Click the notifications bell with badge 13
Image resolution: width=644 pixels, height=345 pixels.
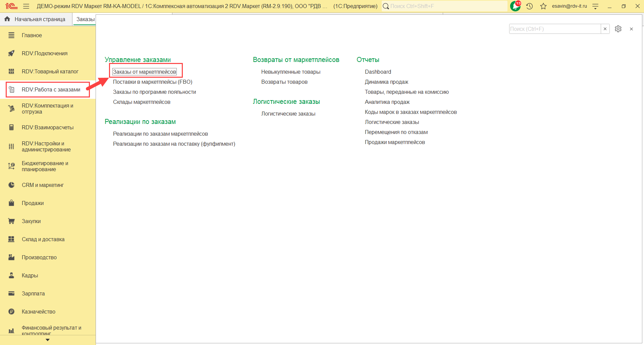pos(515,6)
